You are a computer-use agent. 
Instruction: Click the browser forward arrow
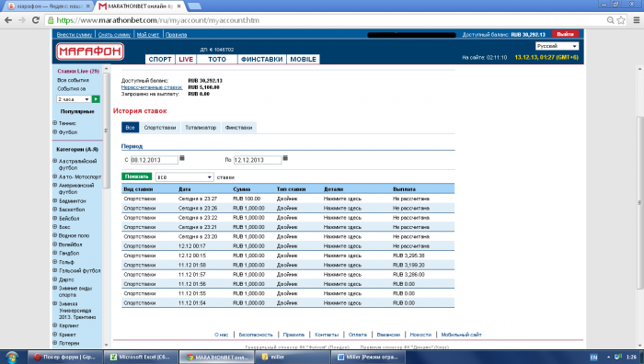tap(22, 20)
